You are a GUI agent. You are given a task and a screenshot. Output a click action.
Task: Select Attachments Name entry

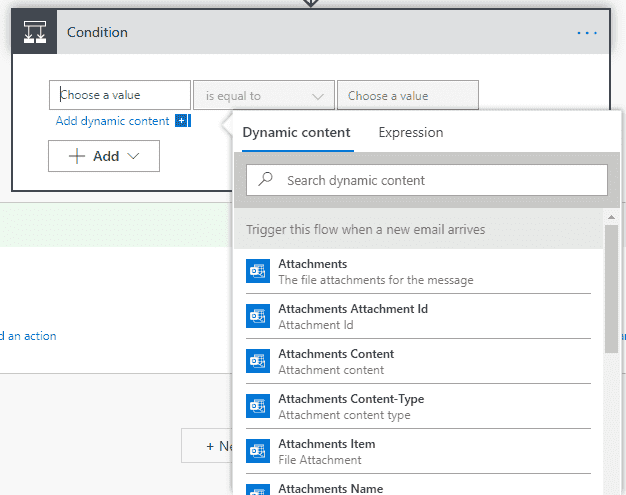[x=418, y=486]
